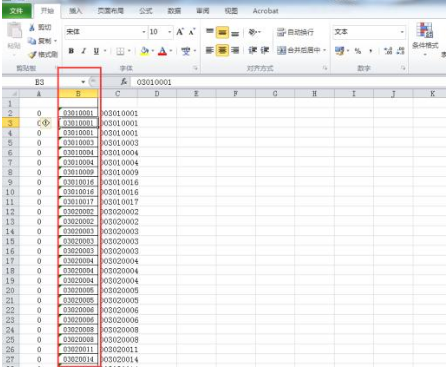Expand the font color dropdown arrow
The image size is (446, 367).
point(171,51)
